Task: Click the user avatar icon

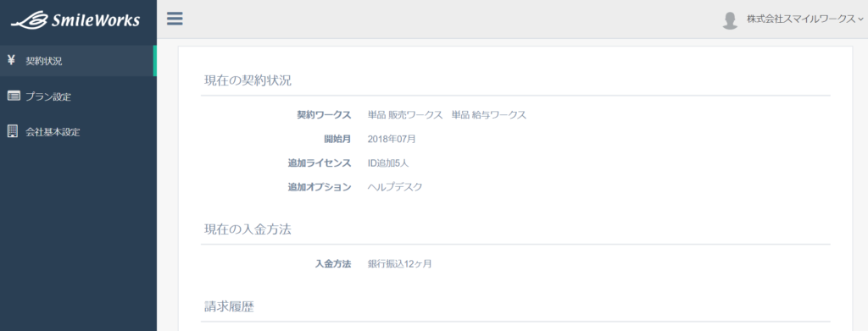Action: pos(730,19)
